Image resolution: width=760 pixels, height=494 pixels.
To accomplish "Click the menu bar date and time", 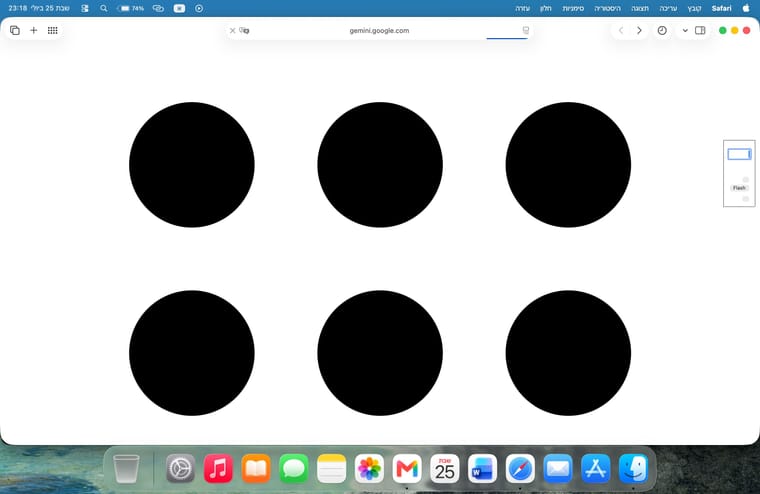I will point(39,8).
